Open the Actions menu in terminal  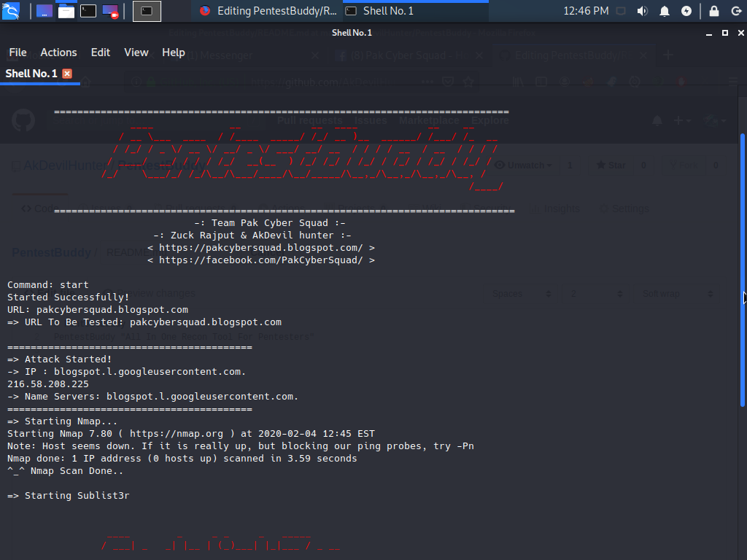click(x=58, y=52)
